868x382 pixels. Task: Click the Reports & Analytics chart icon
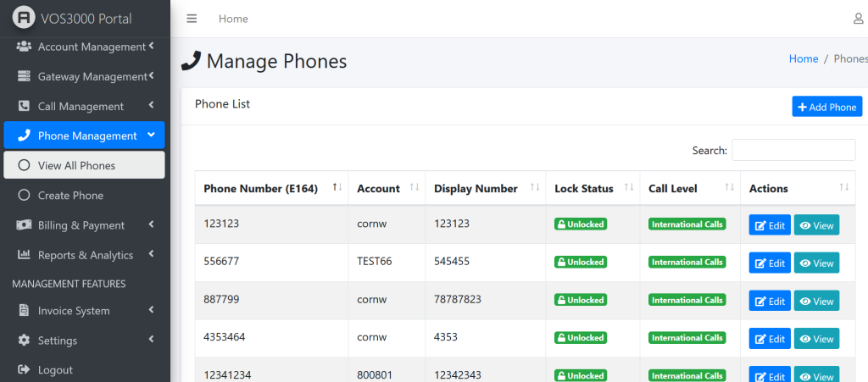(24, 255)
